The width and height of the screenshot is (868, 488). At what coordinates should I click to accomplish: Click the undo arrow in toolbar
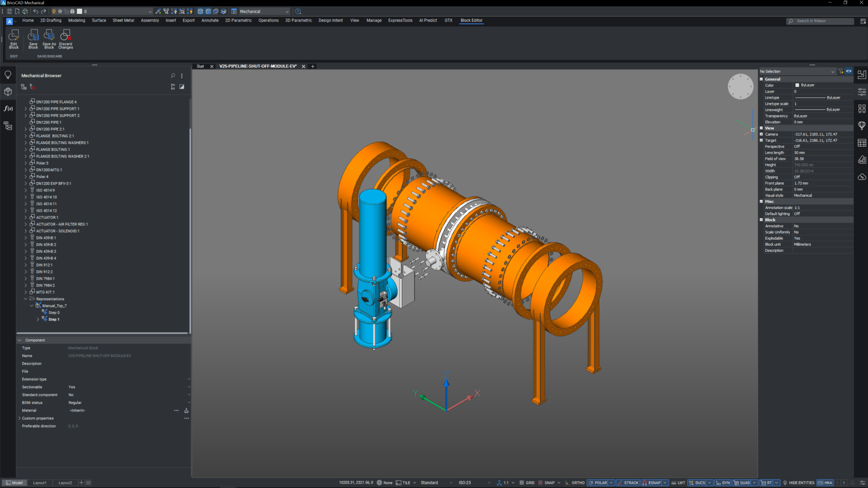tap(36, 11)
